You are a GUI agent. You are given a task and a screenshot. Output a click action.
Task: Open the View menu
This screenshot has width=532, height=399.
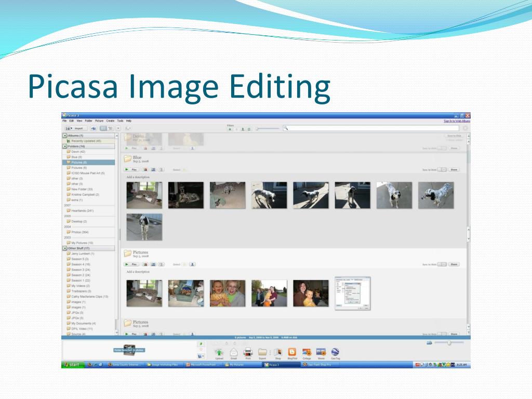pos(79,121)
